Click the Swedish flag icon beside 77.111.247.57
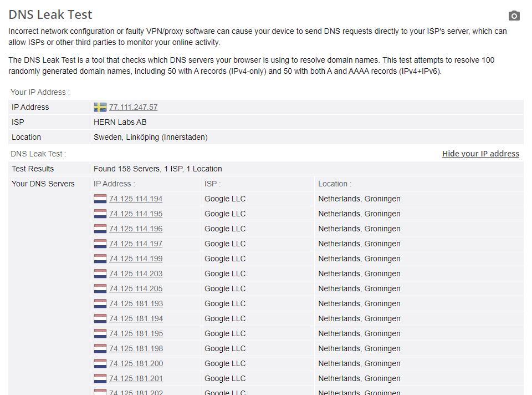Screen dimensions: 532x395 click(x=100, y=107)
